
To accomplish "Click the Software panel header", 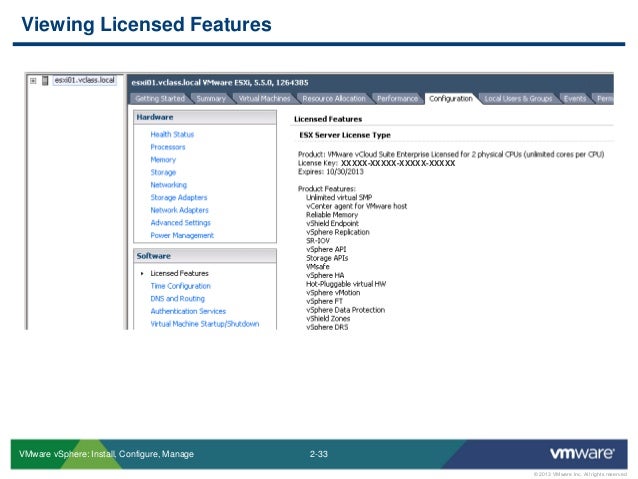I will 205,256.
